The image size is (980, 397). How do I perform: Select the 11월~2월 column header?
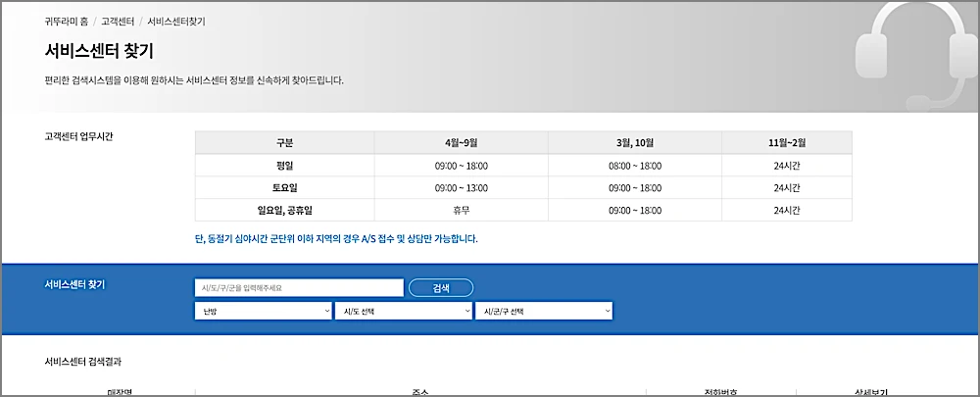pos(787,142)
